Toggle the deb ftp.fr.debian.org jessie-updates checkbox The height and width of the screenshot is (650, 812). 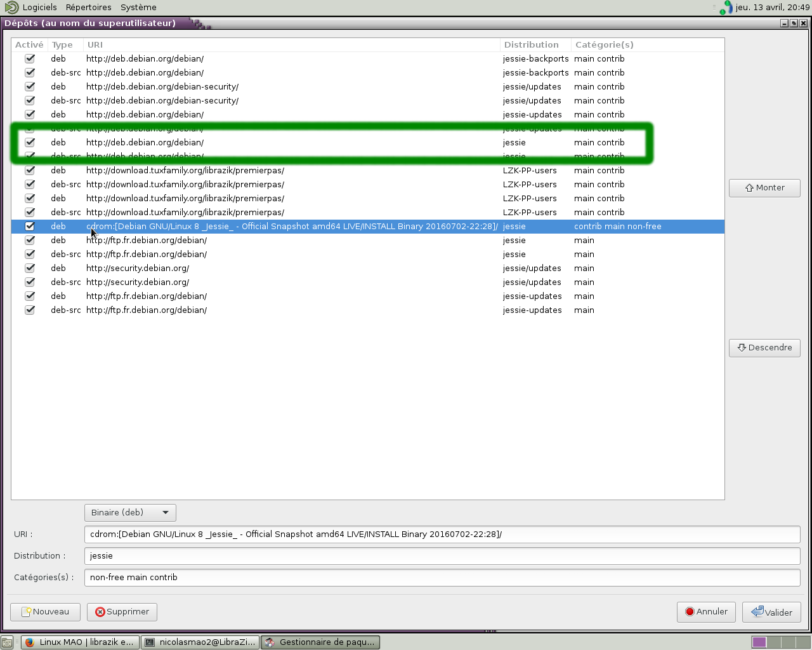(30, 296)
